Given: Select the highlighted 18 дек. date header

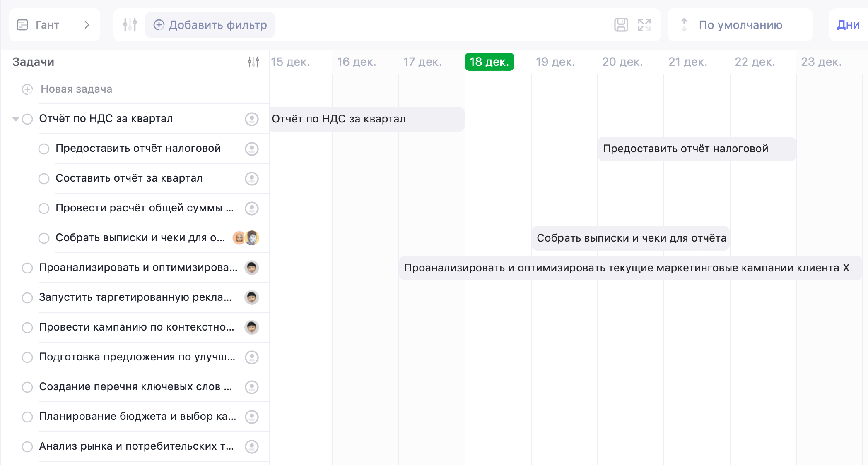Looking at the screenshot, I should pyautogui.click(x=489, y=62).
